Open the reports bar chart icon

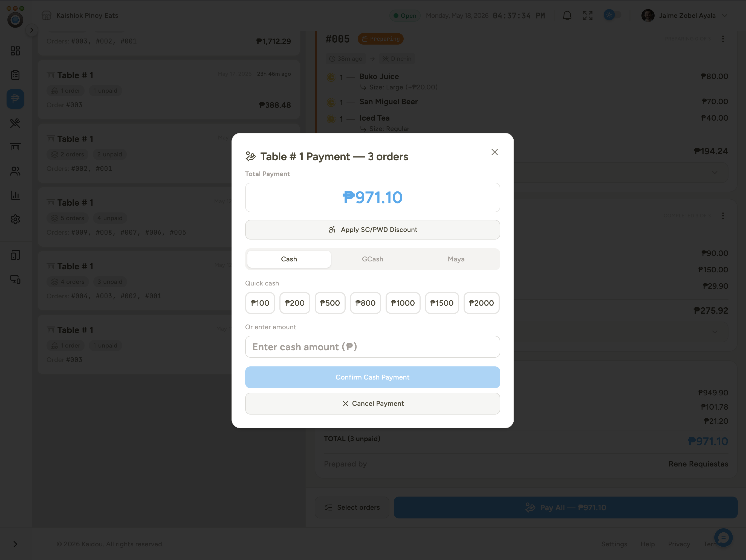15,195
